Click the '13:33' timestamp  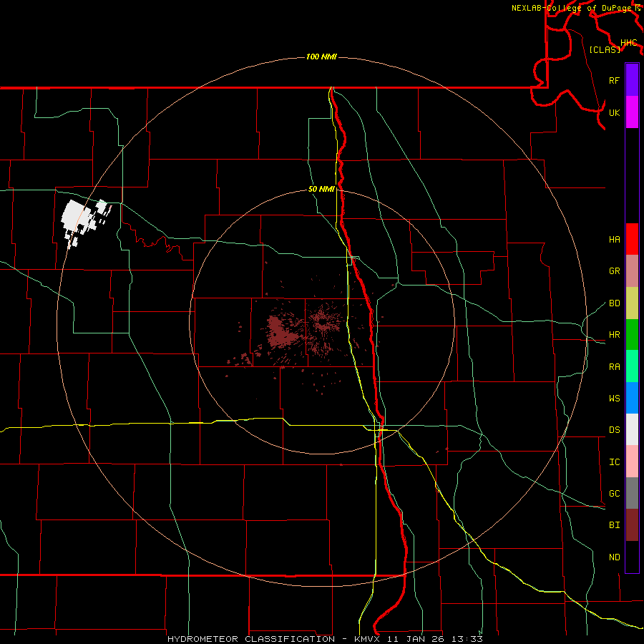click(x=467, y=639)
